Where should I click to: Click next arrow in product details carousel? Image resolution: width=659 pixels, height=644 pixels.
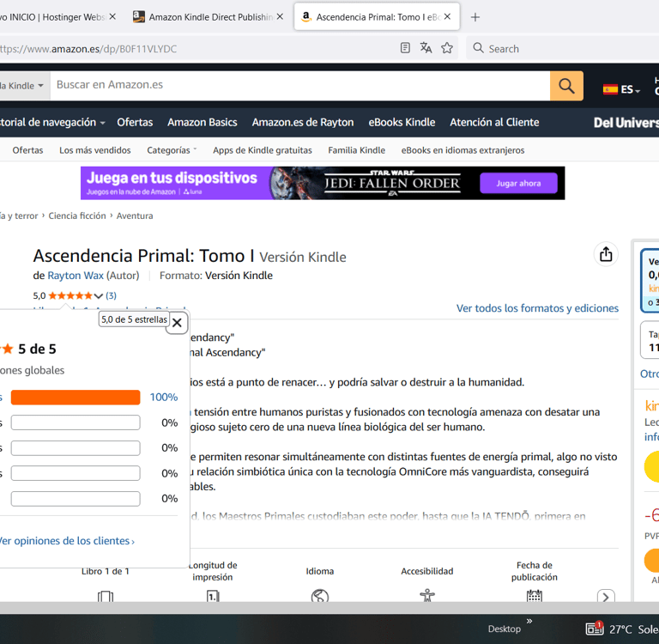606,597
